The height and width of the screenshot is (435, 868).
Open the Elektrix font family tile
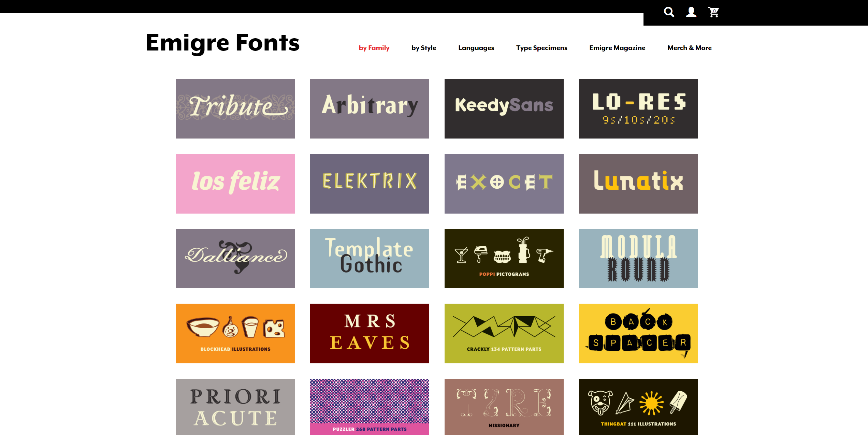click(370, 184)
